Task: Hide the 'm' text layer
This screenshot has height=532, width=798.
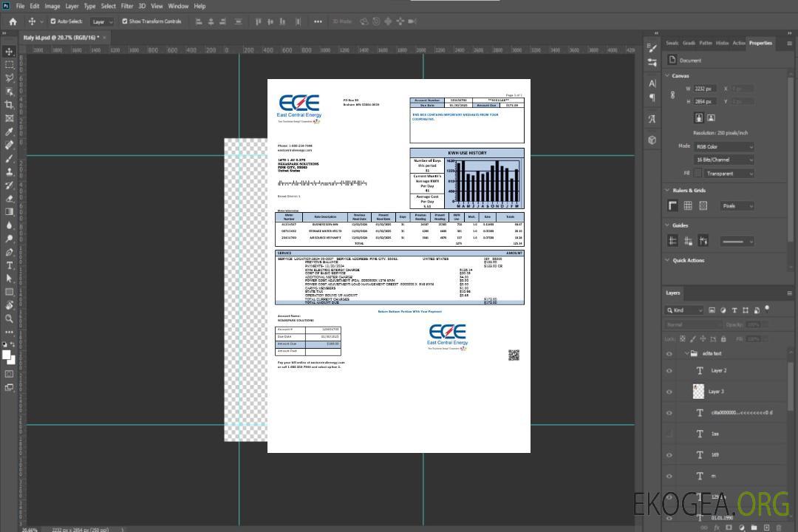Action: click(x=669, y=477)
